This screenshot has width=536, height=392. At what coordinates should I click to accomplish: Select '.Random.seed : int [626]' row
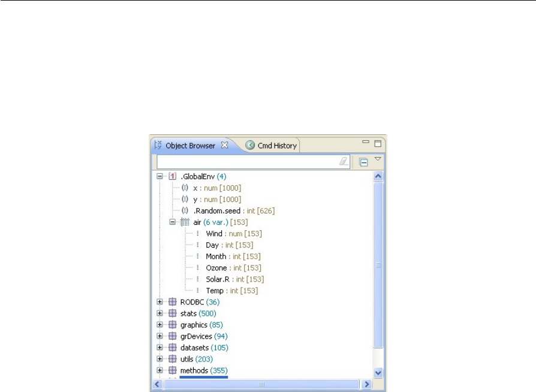pyautogui.click(x=234, y=211)
